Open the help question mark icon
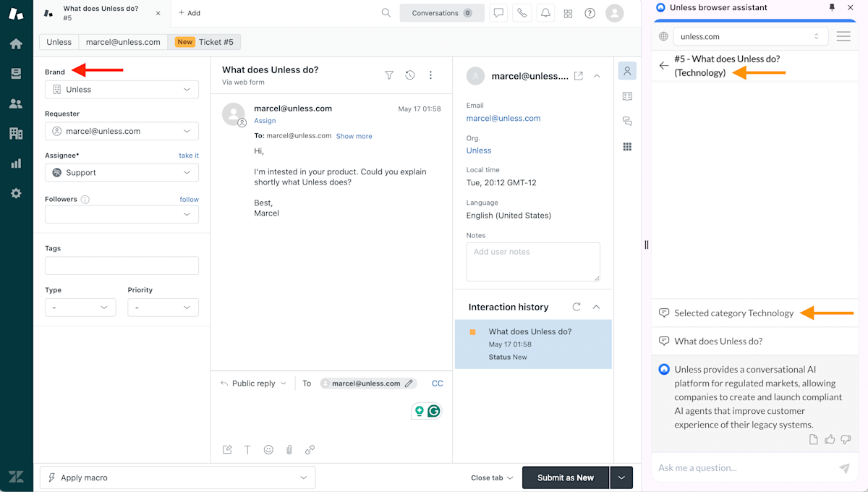 (590, 13)
